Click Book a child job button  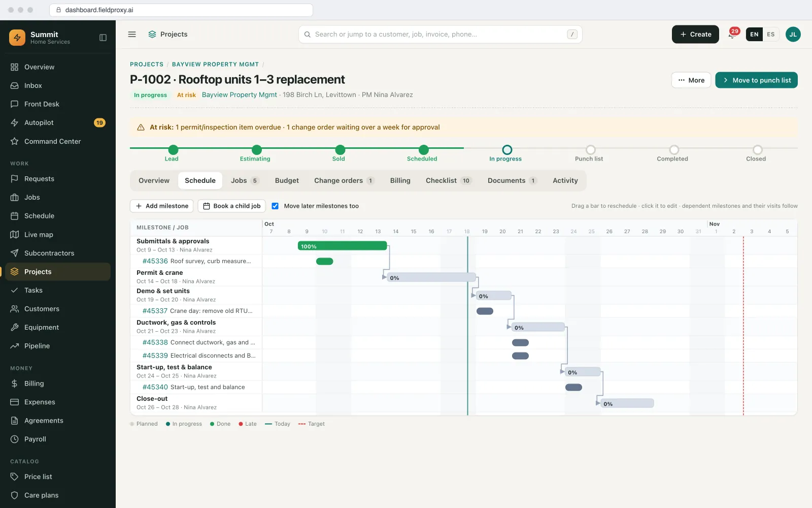pyautogui.click(x=232, y=206)
